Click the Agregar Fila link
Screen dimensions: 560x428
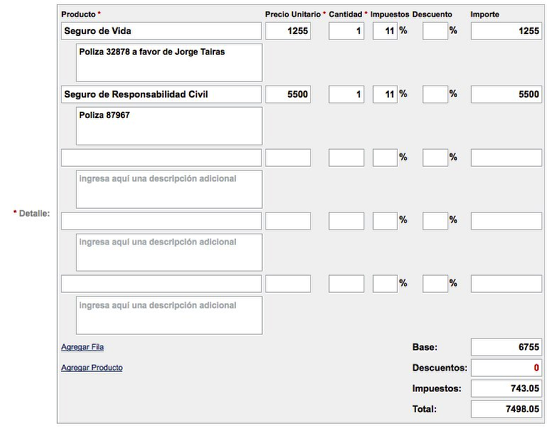coord(82,347)
